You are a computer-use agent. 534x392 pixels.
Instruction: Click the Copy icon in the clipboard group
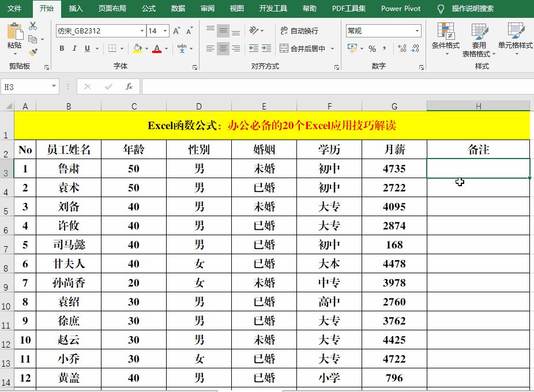[32, 39]
